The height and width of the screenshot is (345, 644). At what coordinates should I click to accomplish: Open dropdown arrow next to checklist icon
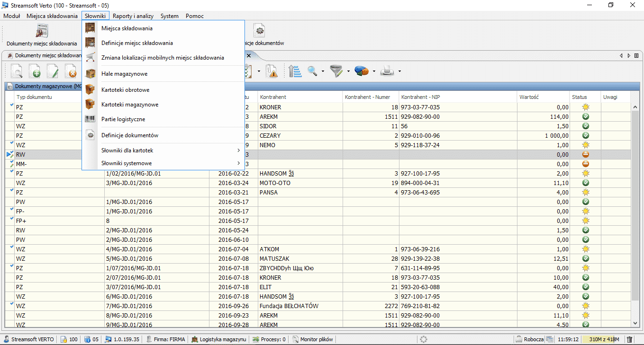point(259,72)
